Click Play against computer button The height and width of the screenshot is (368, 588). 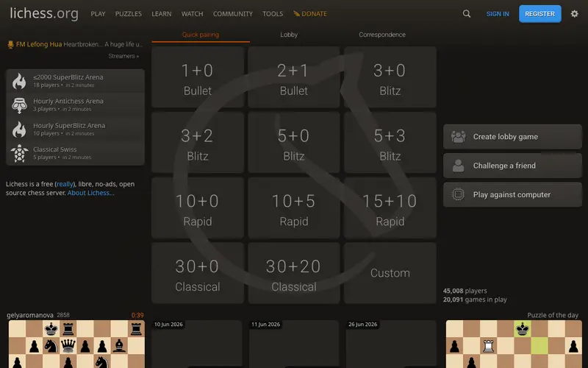pos(512,194)
